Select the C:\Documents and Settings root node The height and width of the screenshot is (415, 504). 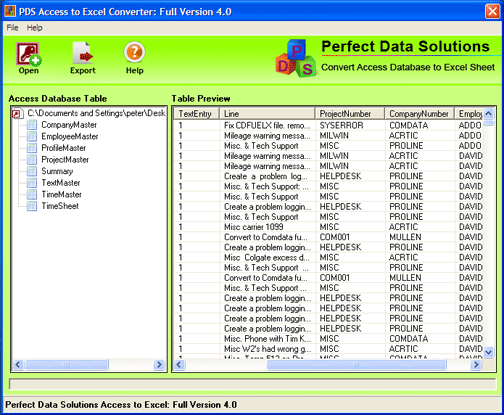[96, 113]
